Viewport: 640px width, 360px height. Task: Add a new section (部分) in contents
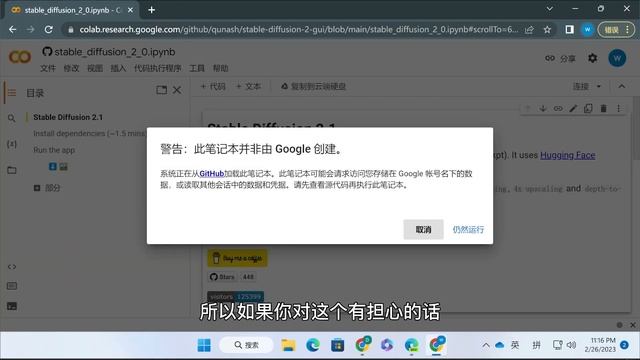tap(47, 188)
